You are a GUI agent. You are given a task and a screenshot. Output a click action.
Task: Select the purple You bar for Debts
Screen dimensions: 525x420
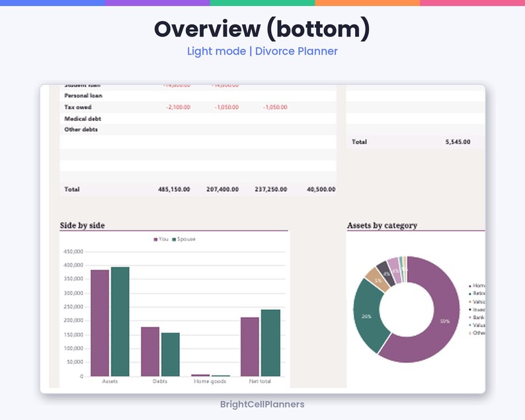(150, 352)
